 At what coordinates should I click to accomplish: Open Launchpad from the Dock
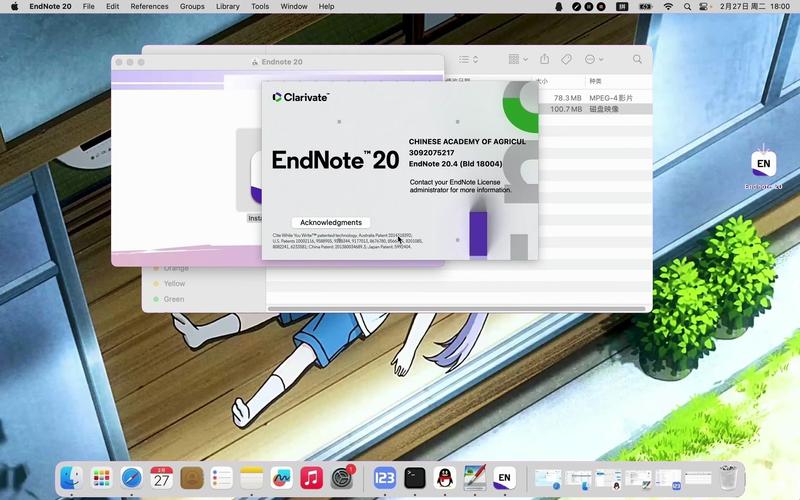click(x=101, y=478)
